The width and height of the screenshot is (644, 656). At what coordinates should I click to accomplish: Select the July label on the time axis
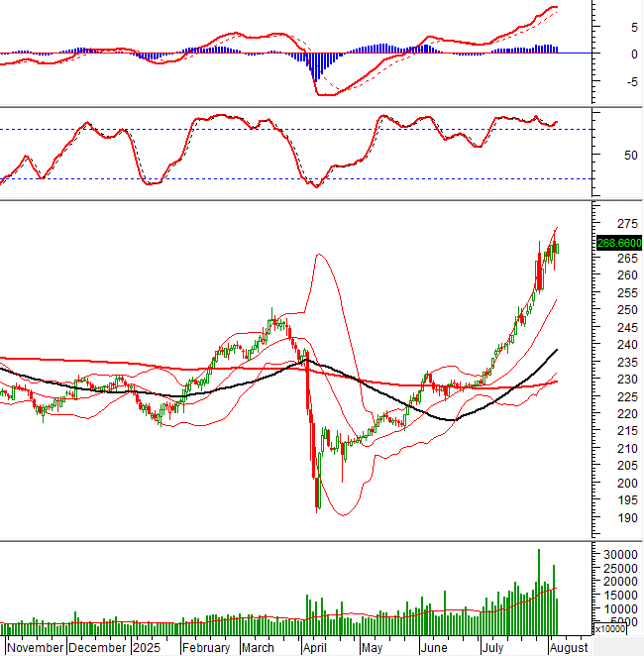click(x=493, y=648)
